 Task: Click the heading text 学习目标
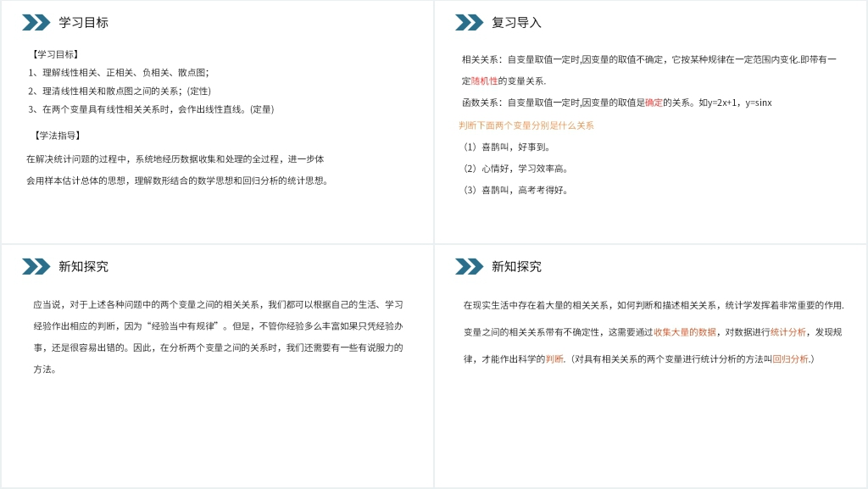click(84, 23)
